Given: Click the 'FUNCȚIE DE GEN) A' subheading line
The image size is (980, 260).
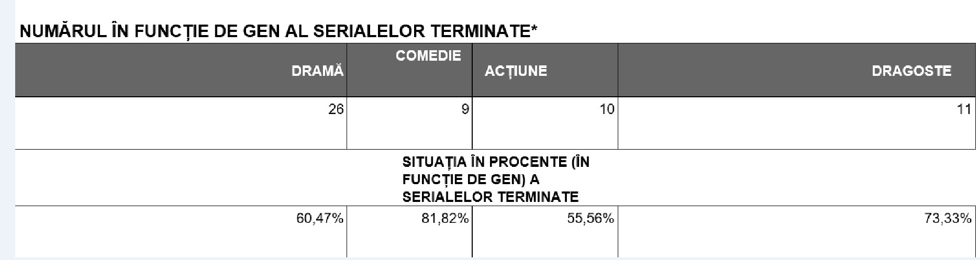Looking at the screenshot, I should 471,179.
